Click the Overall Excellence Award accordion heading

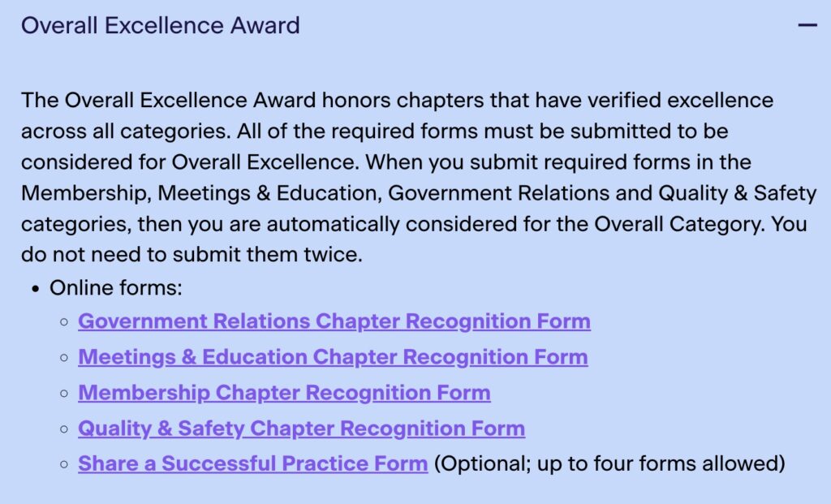click(161, 26)
